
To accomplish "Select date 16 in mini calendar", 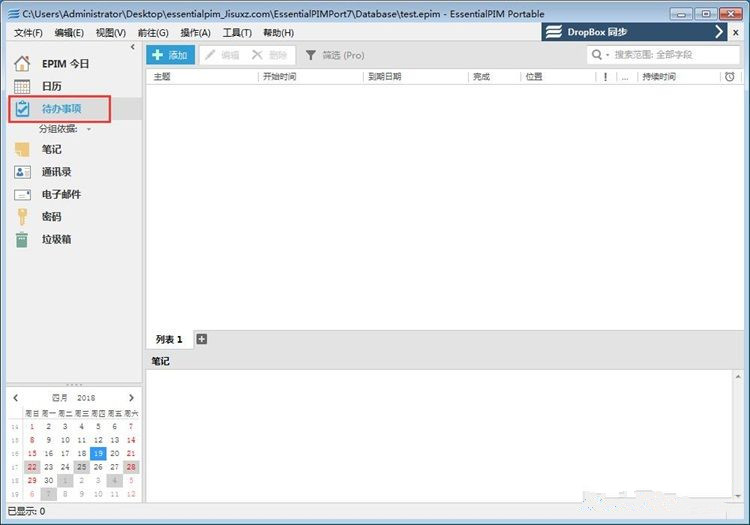I will click(x=48, y=453).
